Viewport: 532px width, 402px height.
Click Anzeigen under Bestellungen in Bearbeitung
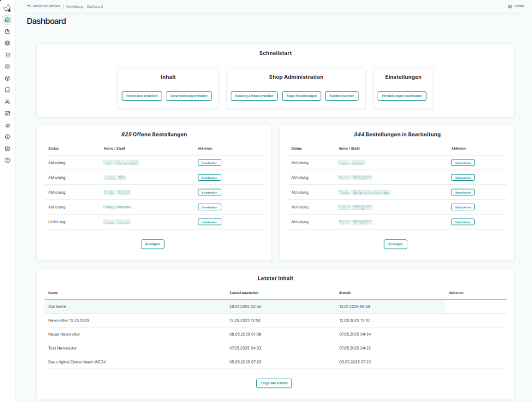395,244
